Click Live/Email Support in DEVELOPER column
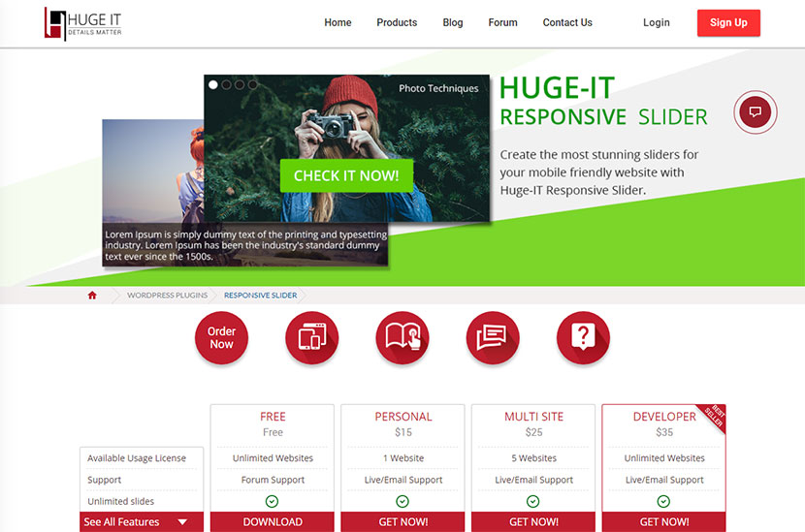 (664, 480)
